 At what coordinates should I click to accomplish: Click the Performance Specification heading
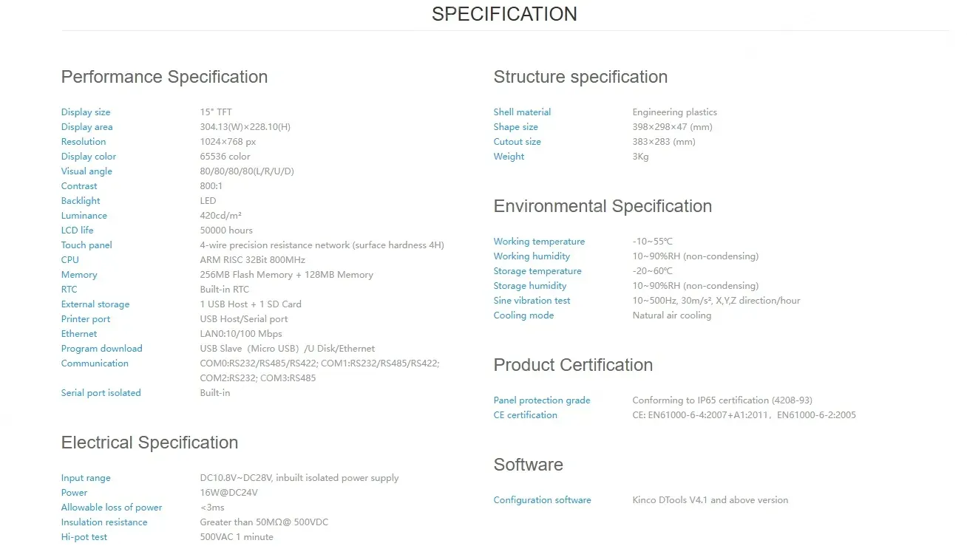[164, 77]
